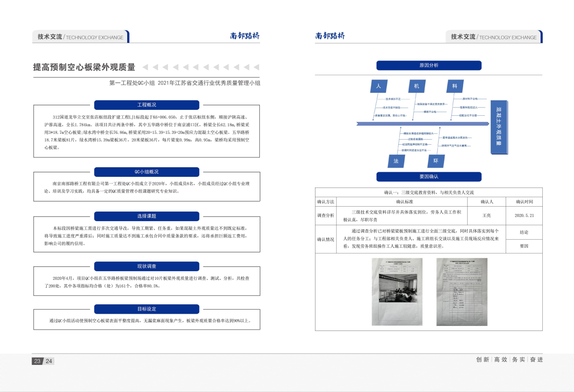This screenshot has width=574, height=392.
Task: Click the paragraph starting 312国道龙华立交
Action: click(x=147, y=132)
